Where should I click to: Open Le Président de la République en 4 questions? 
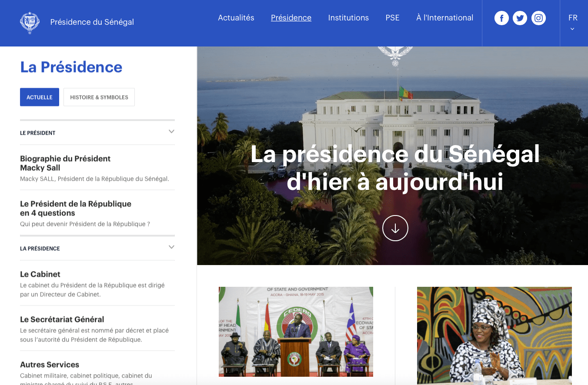[x=76, y=208]
